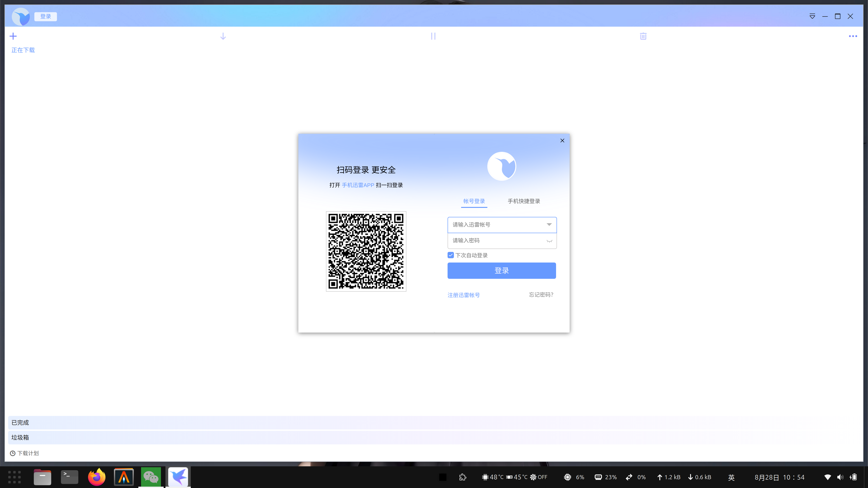Click the extensions puzzle icon in tray
This screenshot has width=868, height=488.
pyautogui.click(x=463, y=477)
